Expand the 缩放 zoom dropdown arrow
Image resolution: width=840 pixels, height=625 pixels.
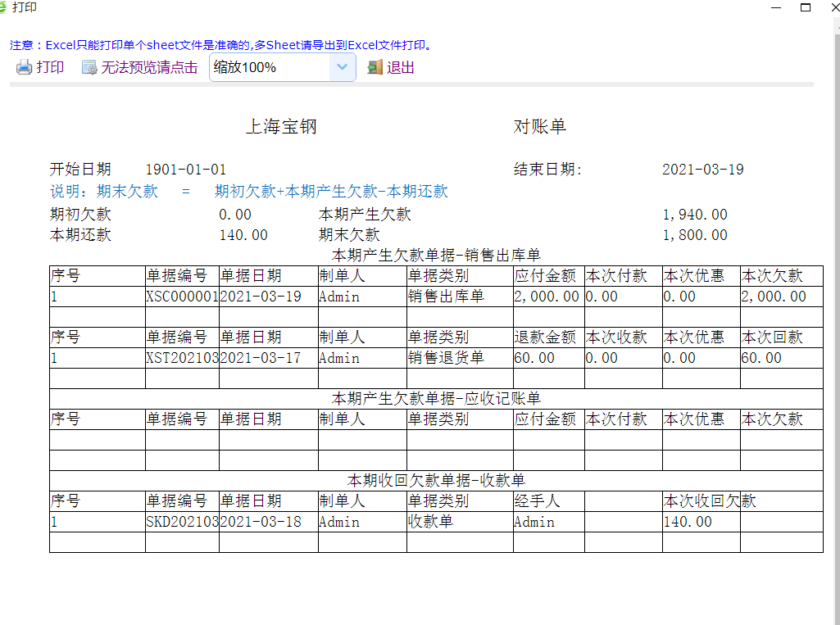(343, 68)
